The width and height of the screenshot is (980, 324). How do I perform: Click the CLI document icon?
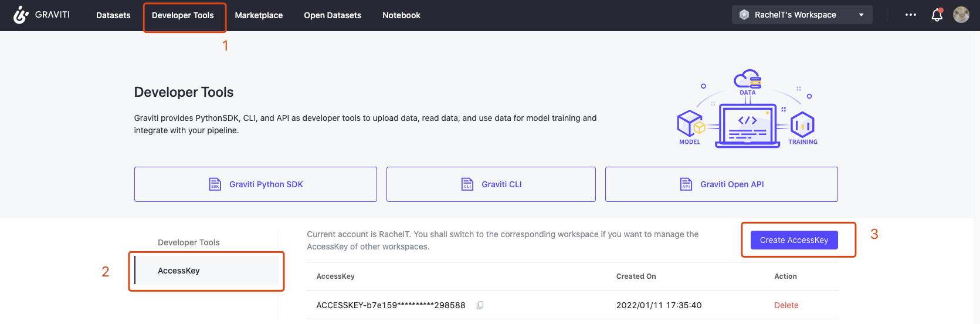click(467, 184)
